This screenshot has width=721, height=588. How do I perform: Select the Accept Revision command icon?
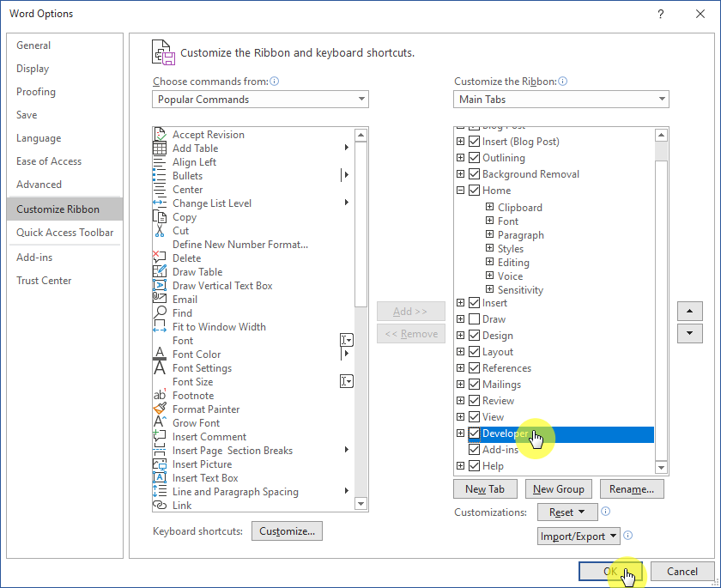point(160,134)
